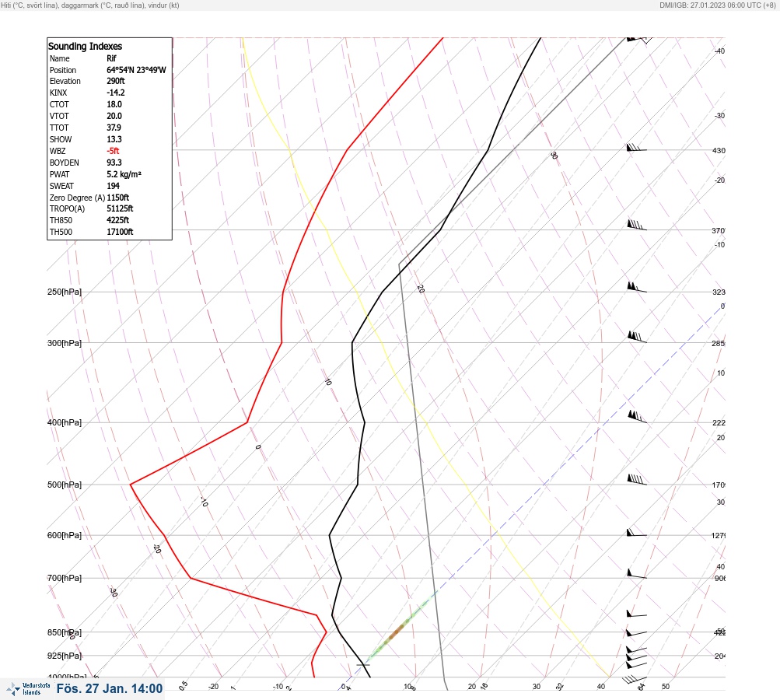Click the 50 label on bottom temperature axis

point(666,687)
